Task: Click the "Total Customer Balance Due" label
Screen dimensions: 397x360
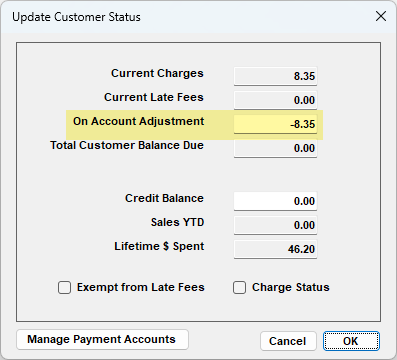Action: (127, 145)
